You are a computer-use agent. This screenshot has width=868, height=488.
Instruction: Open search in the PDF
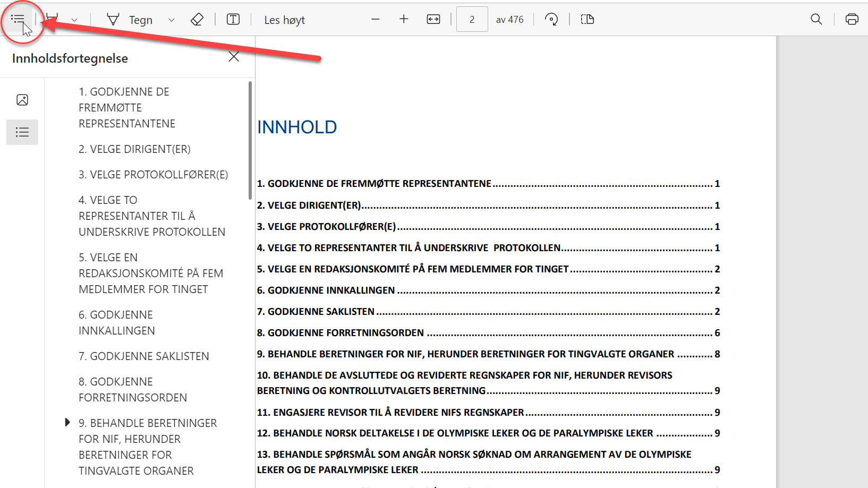(816, 20)
